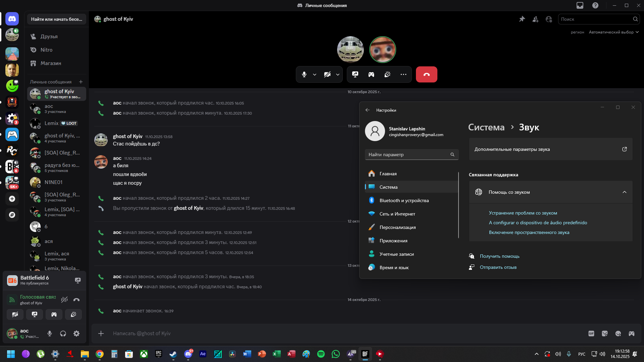This screenshot has width=644, height=362.
Task: Click Устранение проблем со звуком link
Action: 523,213
